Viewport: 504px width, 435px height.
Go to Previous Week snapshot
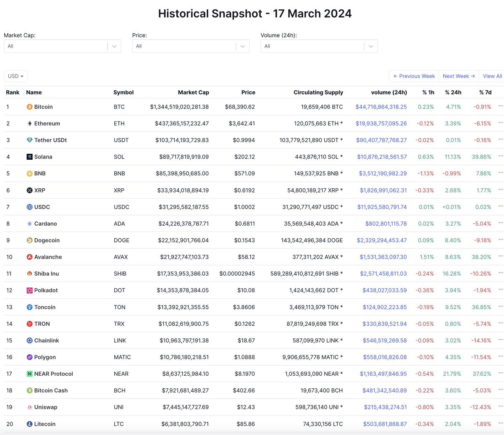coord(414,76)
